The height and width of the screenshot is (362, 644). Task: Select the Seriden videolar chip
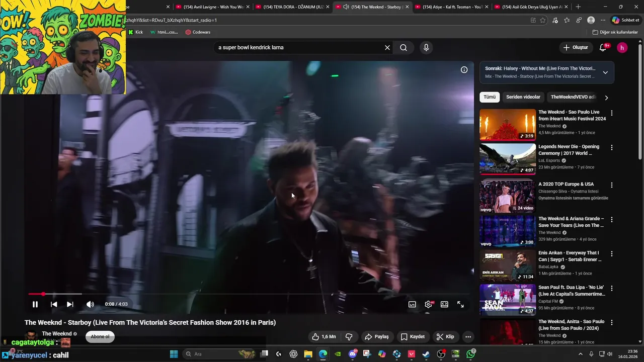pyautogui.click(x=523, y=97)
